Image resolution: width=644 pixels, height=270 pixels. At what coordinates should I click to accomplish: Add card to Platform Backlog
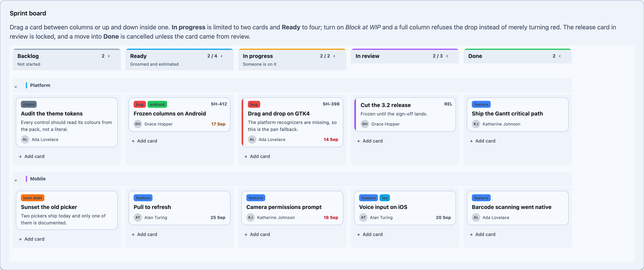(32, 156)
